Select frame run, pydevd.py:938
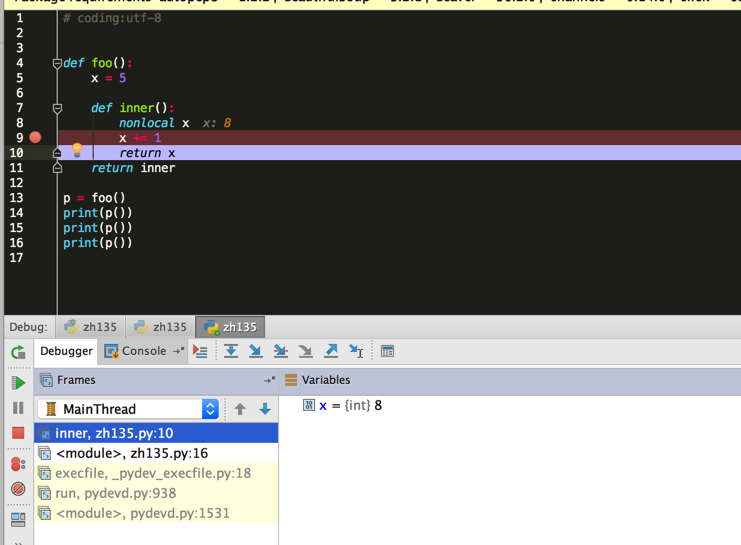Screen dimensions: 741x545 tap(156, 493)
